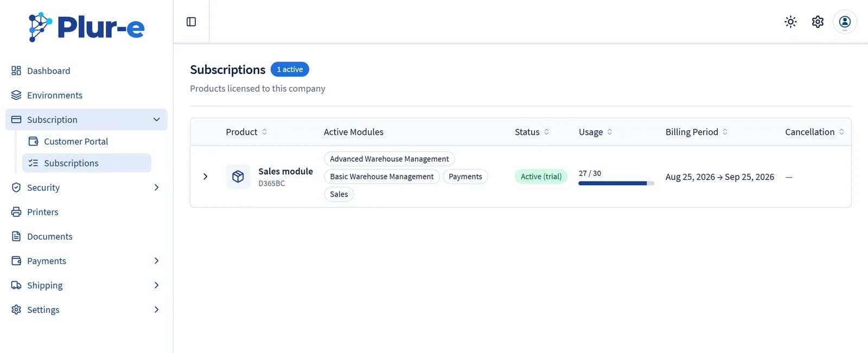Viewport: 868px width, 353px height.
Task: Expand the Payments menu chevron
Action: (x=156, y=261)
